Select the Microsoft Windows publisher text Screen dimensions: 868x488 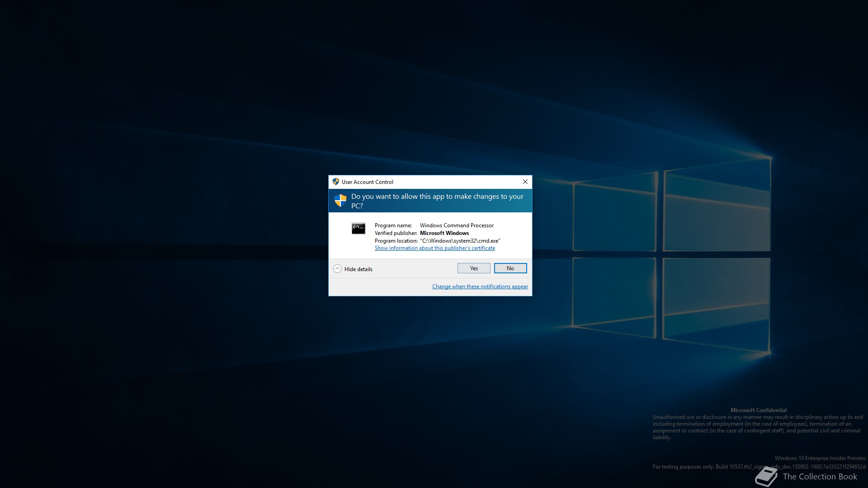(444, 233)
